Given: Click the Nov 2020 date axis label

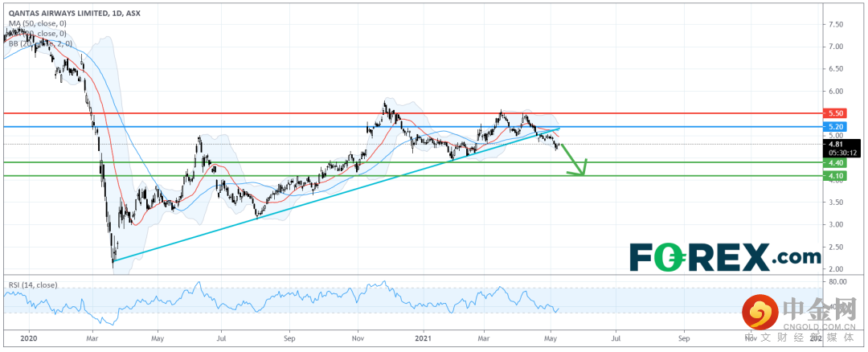Looking at the screenshot, I should tap(358, 337).
